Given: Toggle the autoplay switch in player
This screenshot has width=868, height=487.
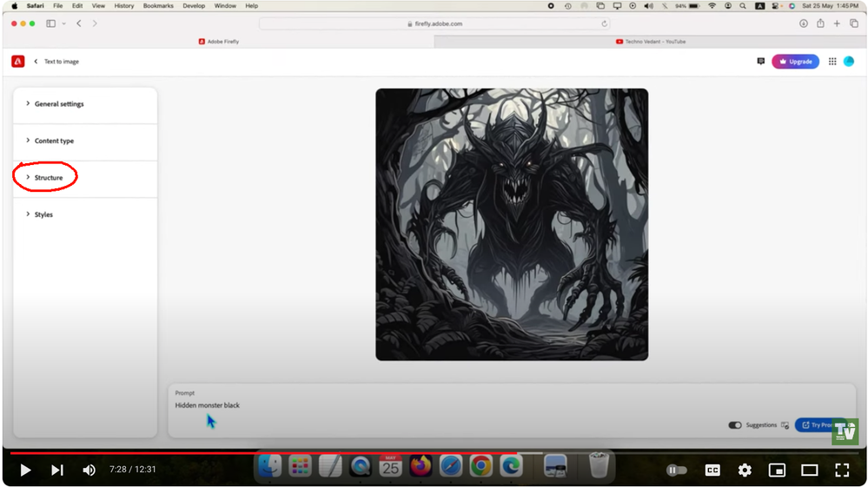Looking at the screenshot, I should (677, 470).
